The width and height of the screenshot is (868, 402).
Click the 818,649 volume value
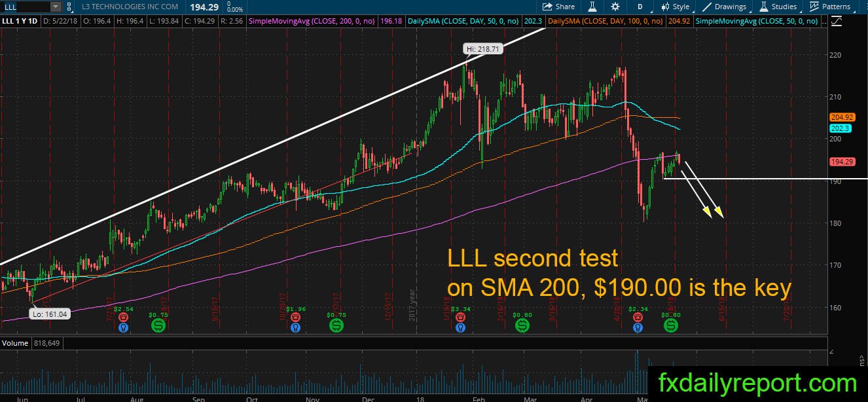pos(48,342)
